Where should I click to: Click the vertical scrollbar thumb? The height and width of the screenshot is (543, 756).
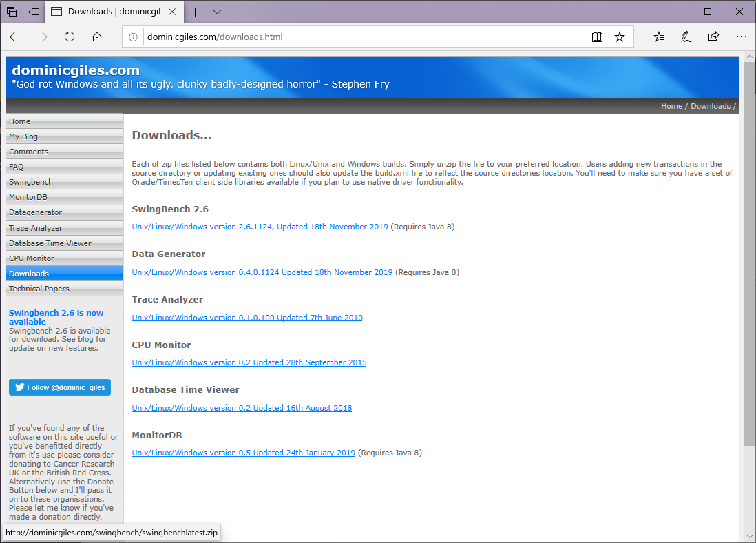point(749,254)
